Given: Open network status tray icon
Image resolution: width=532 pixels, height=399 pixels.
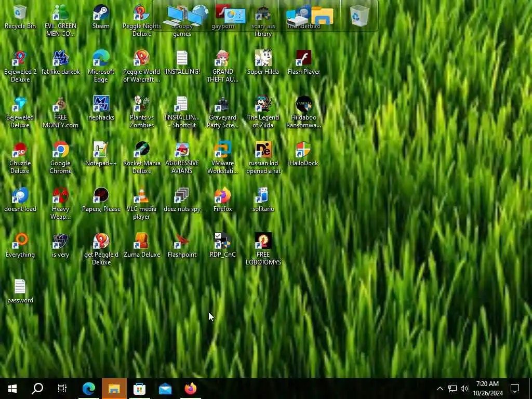Looking at the screenshot, I should 453,389.
